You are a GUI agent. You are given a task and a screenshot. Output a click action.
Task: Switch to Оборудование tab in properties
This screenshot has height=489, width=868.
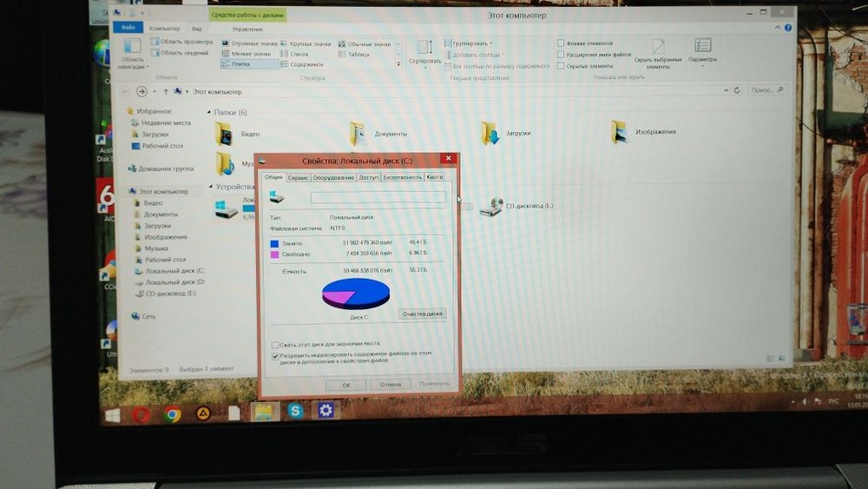click(x=333, y=178)
